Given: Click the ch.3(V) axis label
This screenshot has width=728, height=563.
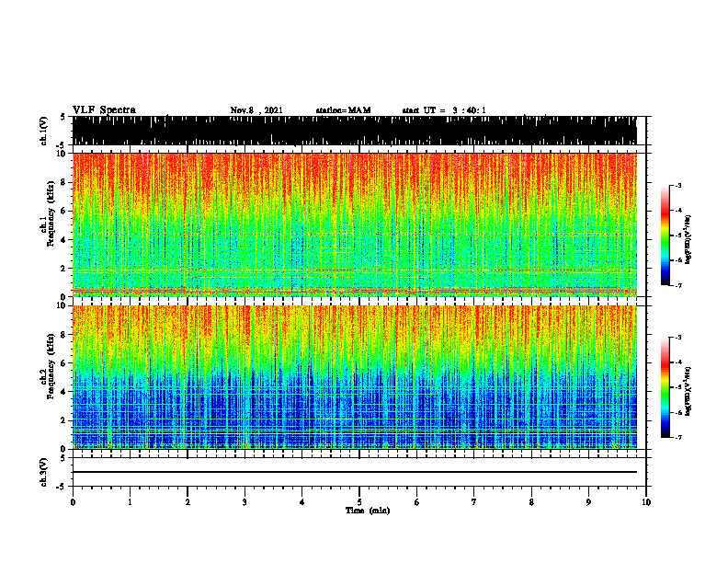Looking at the screenshot, I should point(44,472).
